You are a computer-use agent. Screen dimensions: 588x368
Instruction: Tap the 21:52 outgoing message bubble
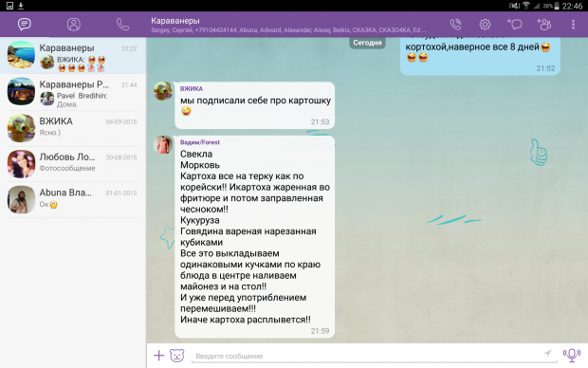(x=480, y=56)
